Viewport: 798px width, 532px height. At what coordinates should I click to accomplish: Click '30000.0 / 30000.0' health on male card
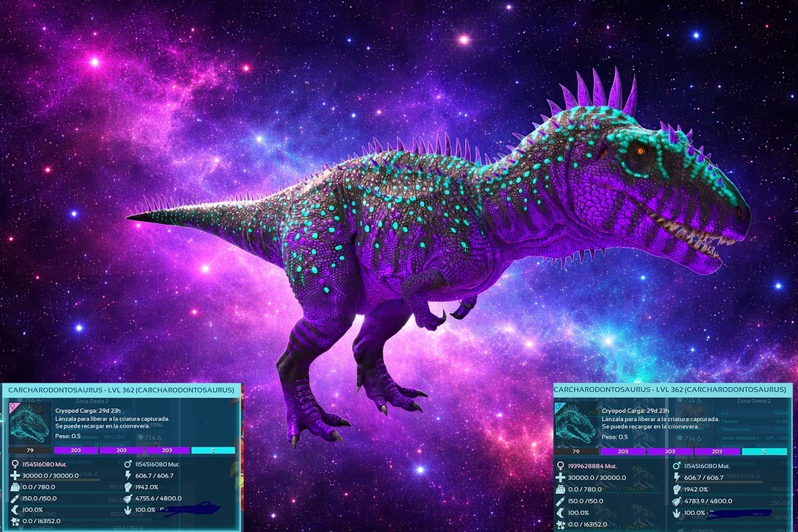(597, 478)
